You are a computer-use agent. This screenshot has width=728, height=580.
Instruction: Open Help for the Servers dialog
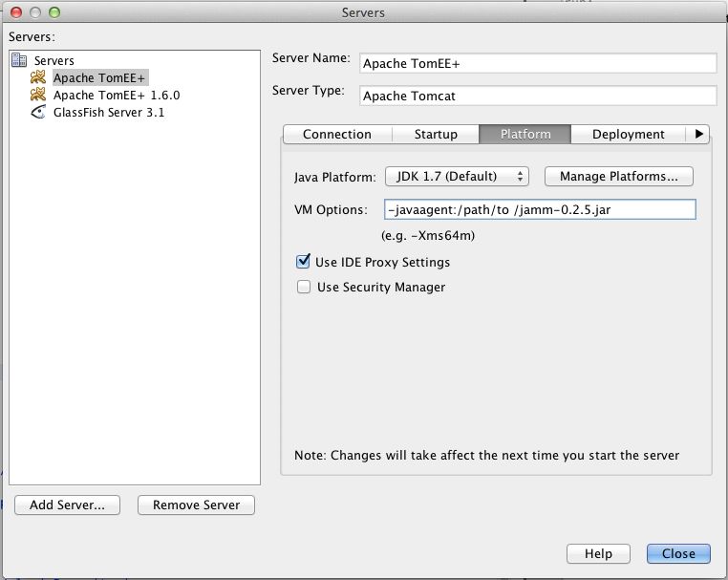click(x=598, y=553)
